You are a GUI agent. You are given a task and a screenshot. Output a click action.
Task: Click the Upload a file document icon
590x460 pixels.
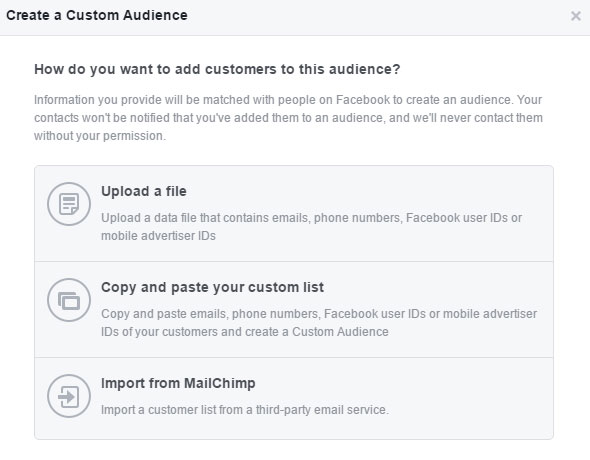coord(69,204)
